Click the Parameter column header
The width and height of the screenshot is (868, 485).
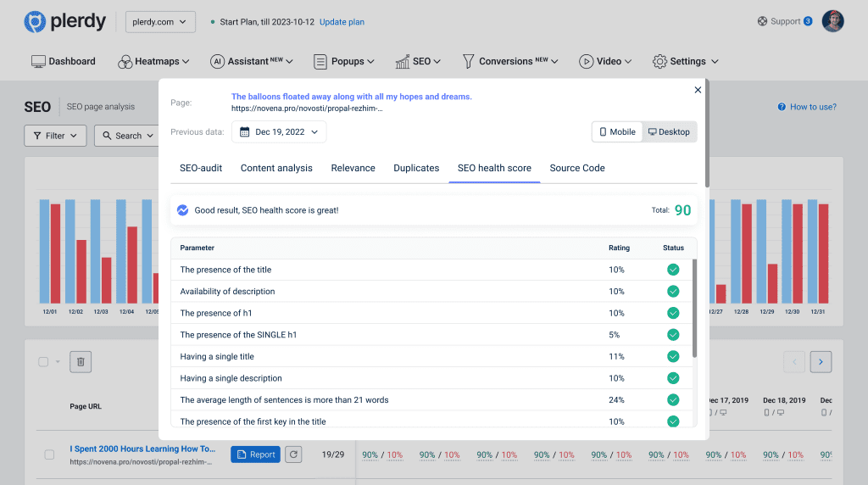click(197, 248)
